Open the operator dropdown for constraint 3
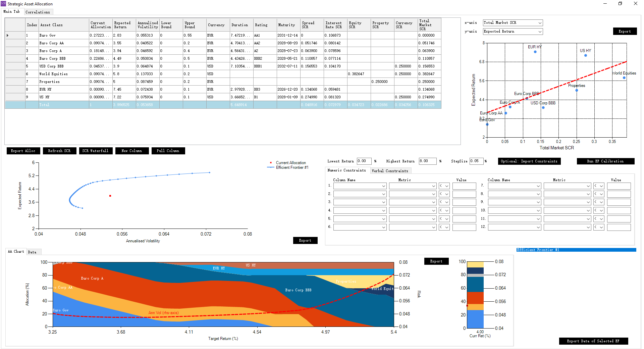Viewport: 644px width, 349px height. click(446, 202)
